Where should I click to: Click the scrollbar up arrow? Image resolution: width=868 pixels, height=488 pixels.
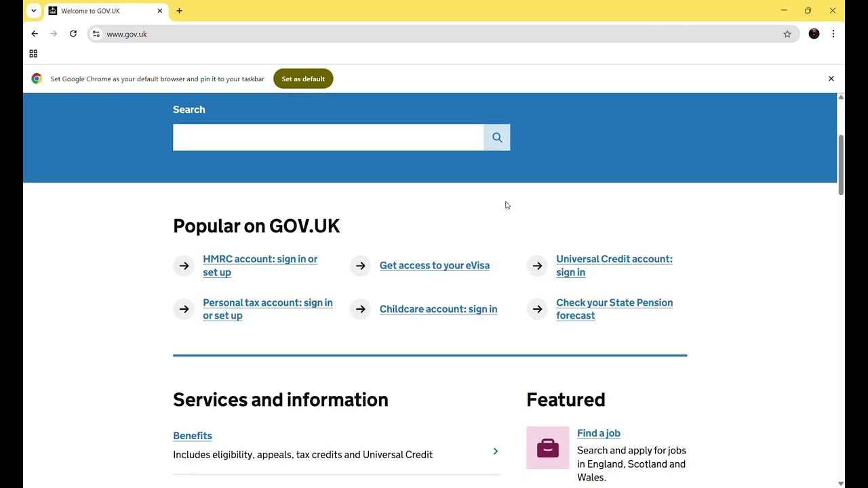pos(841,98)
